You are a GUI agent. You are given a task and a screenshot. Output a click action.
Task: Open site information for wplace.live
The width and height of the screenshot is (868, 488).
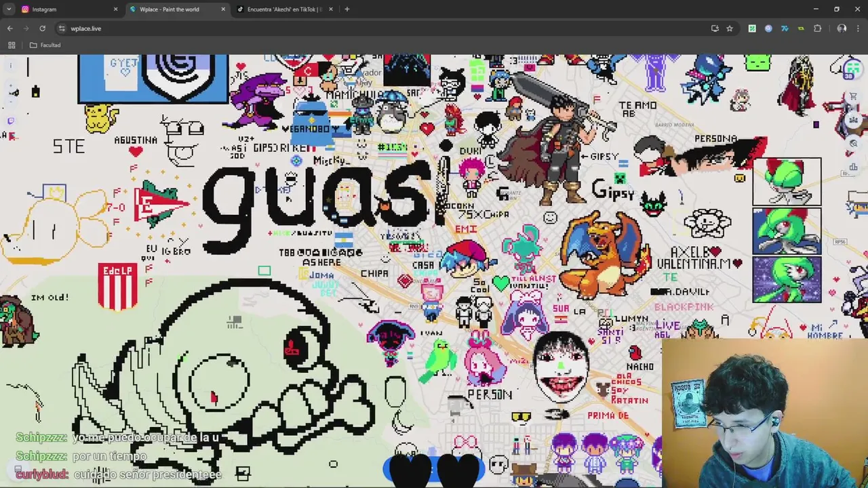62,28
